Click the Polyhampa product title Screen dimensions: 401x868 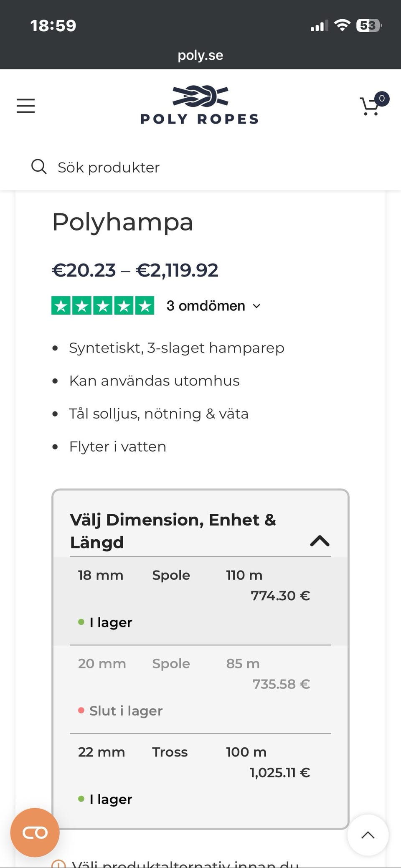122,222
